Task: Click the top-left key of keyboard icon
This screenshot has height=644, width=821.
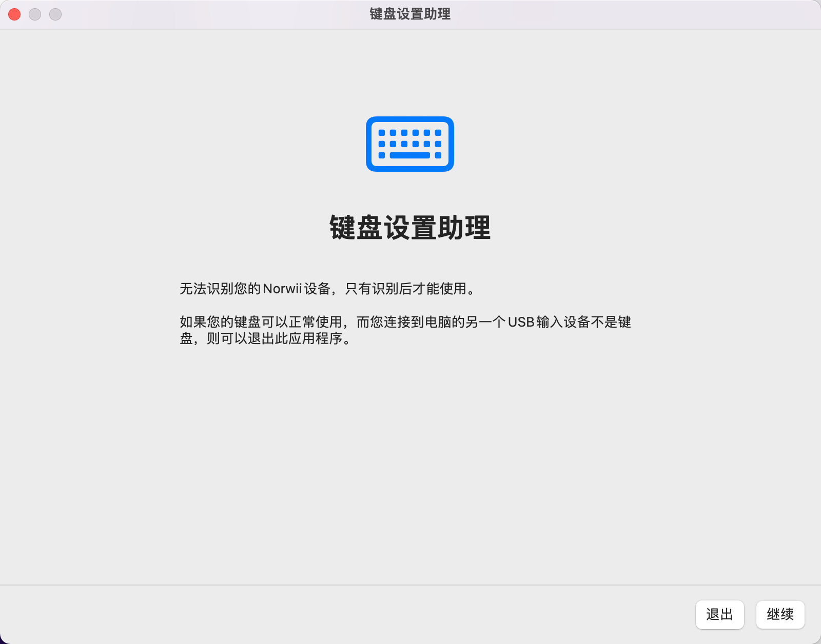Action: pyautogui.click(x=381, y=133)
